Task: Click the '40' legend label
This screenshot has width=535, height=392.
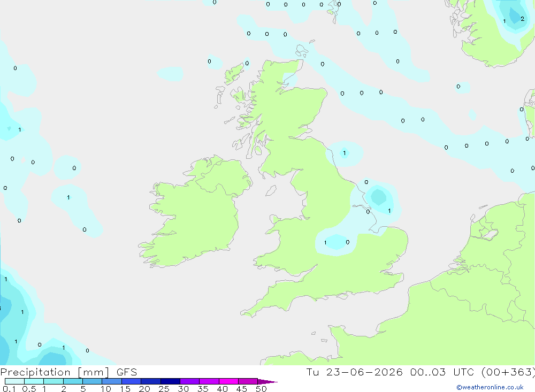Action: pyautogui.click(x=222, y=389)
